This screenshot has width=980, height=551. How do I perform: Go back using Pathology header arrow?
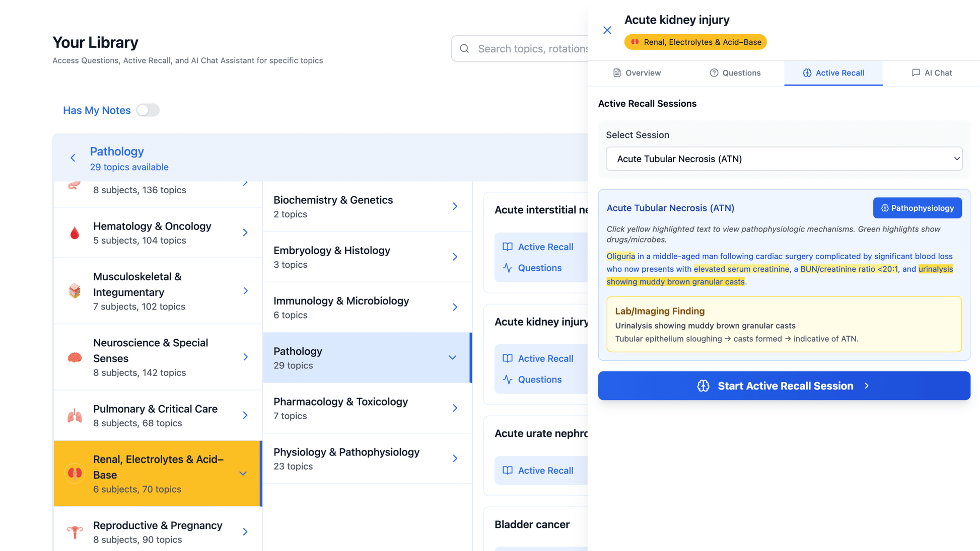(73, 158)
